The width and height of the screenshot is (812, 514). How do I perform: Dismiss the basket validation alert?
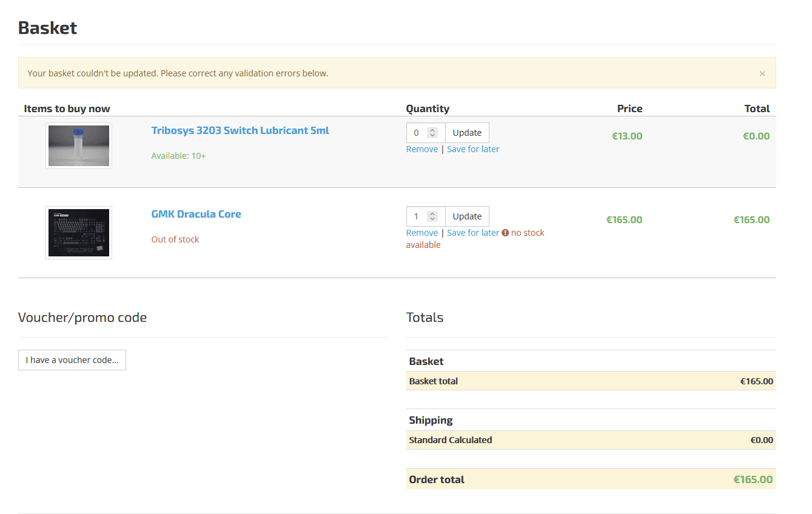point(762,73)
